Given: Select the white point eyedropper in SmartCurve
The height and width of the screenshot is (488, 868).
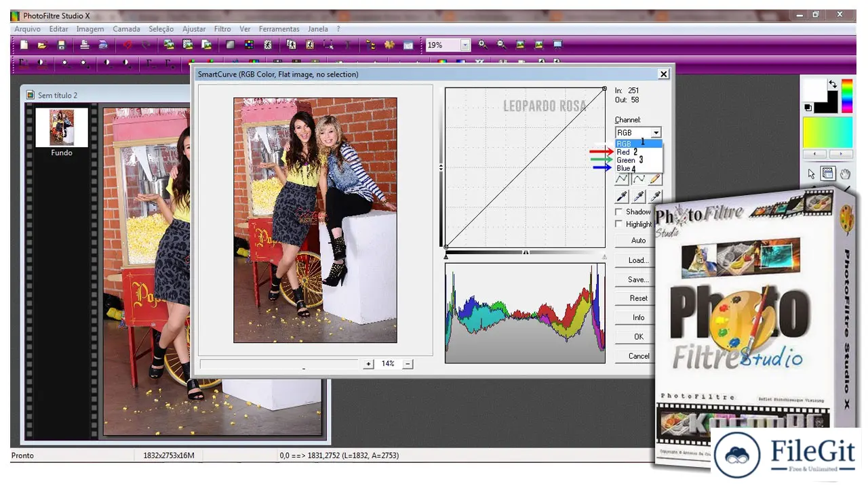Looking at the screenshot, I should point(655,197).
